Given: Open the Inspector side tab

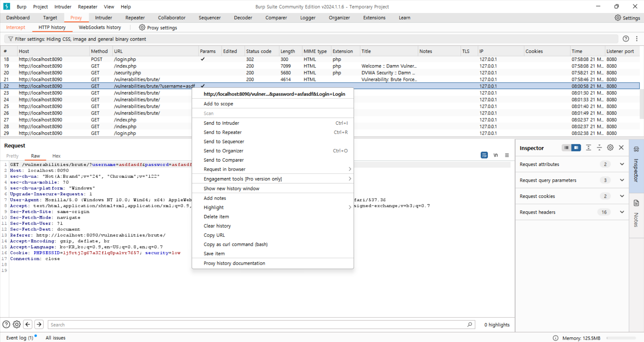Looking at the screenshot, I should coord(636,166).
